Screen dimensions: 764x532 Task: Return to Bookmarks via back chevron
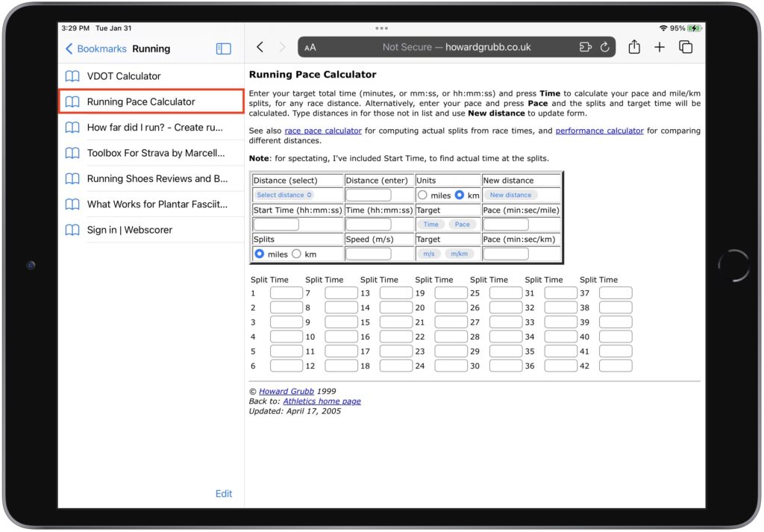[x=95, y=48]
